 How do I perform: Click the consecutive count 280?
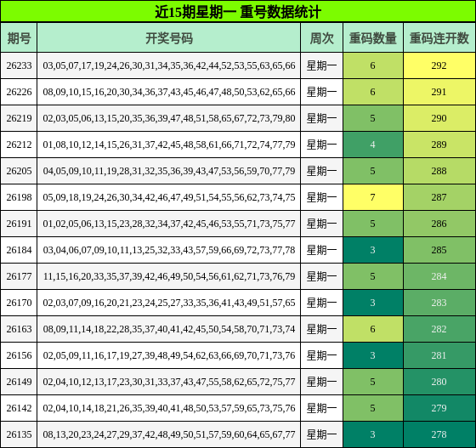coord(439,382)
